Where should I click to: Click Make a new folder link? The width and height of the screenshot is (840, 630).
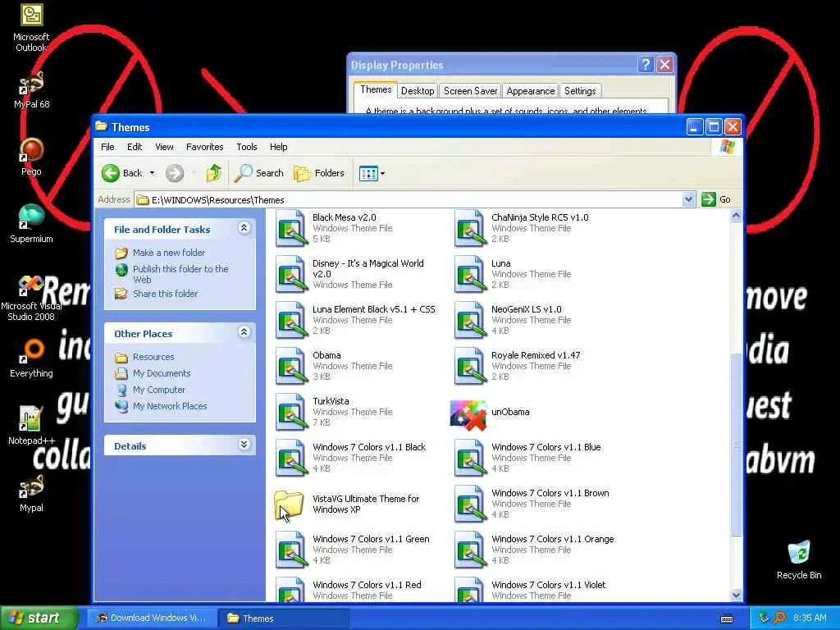tap(169, 253)
